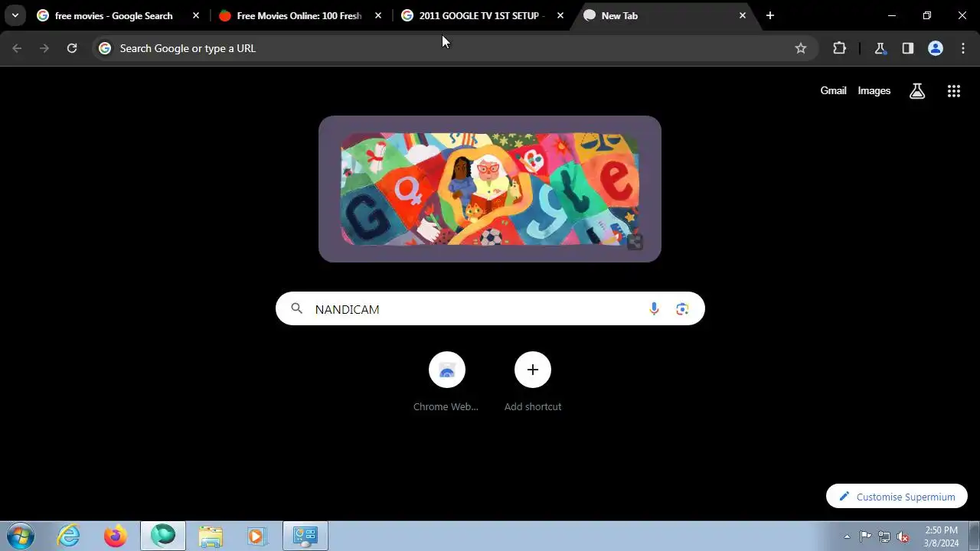This screenshot has width=980, height=551.
Task: Open network status tray icon
Action: click(884, 536)
